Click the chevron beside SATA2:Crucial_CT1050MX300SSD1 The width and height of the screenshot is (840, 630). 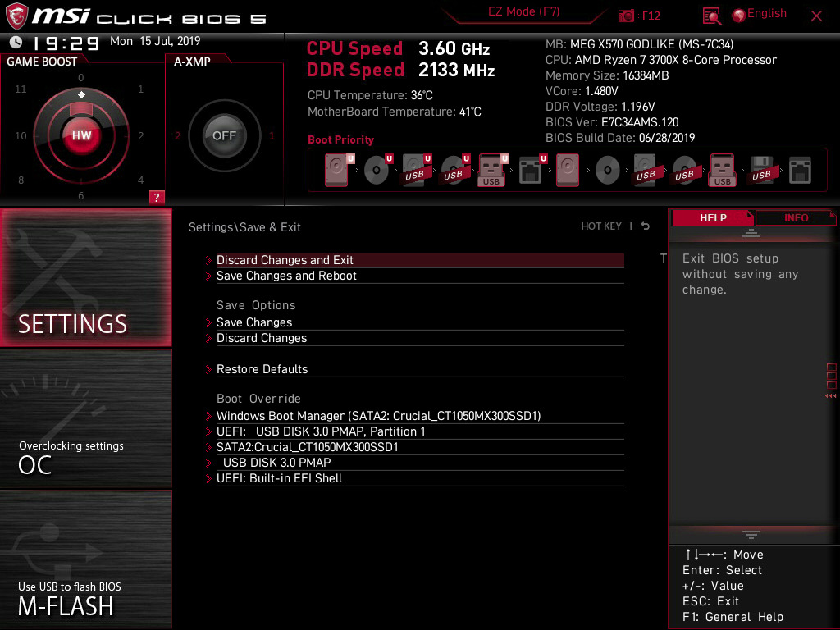pos(208,447)
